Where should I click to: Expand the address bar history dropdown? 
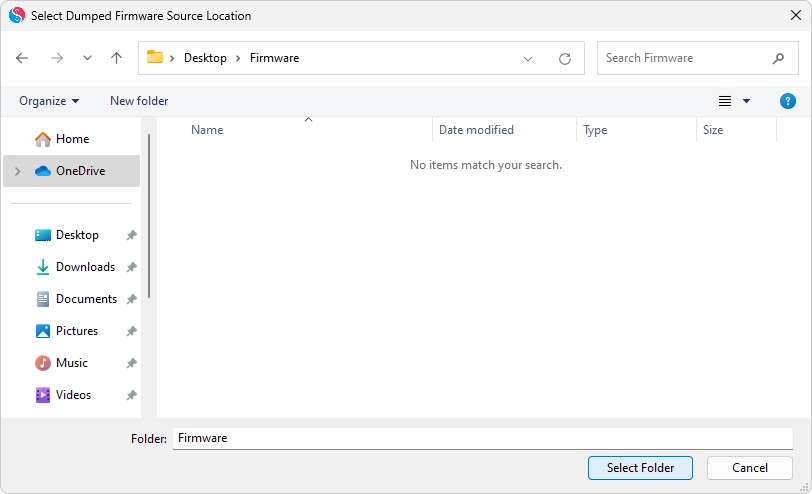coord(528,59)
